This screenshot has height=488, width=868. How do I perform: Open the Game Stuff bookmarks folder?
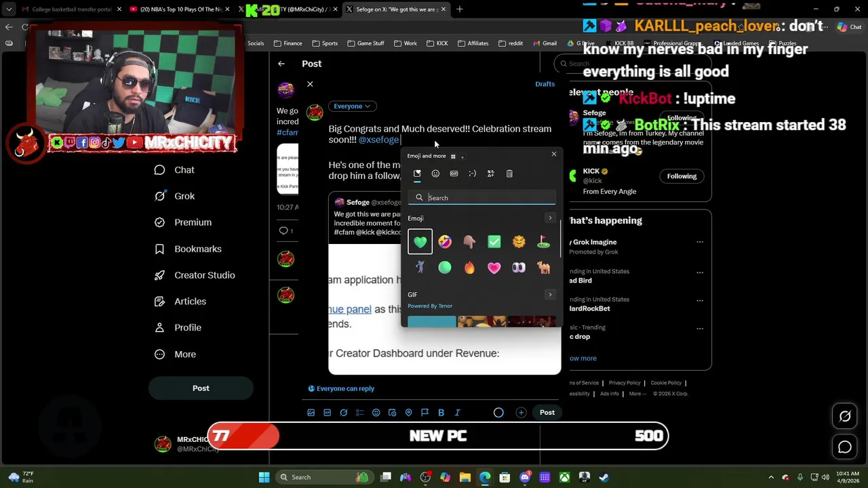coord(366,43)
